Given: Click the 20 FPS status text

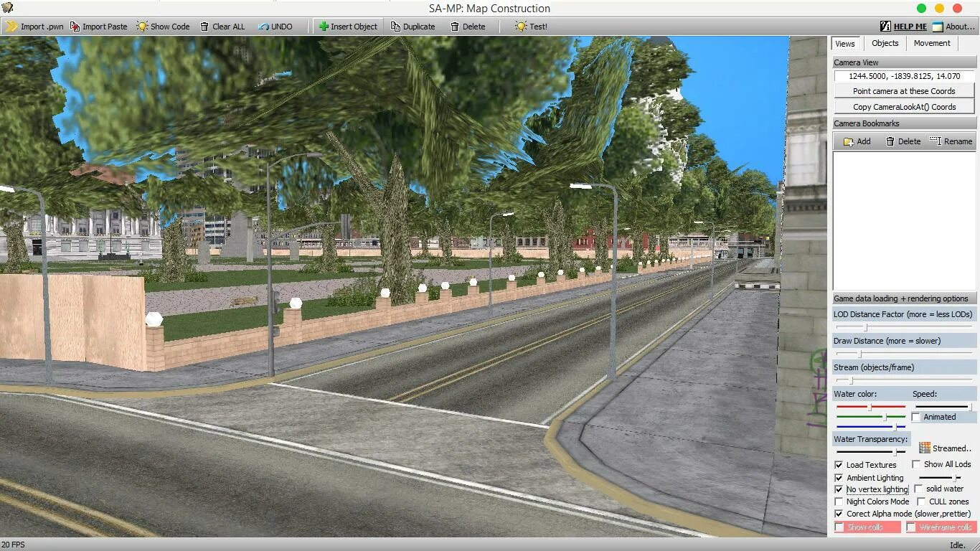Looking at the screenshot, I should [x=13, y=545].
